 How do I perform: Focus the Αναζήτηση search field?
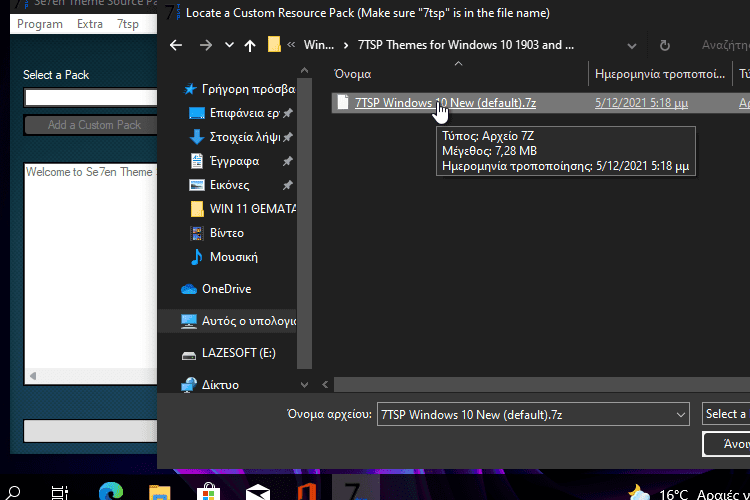click(x=725, y=45)
